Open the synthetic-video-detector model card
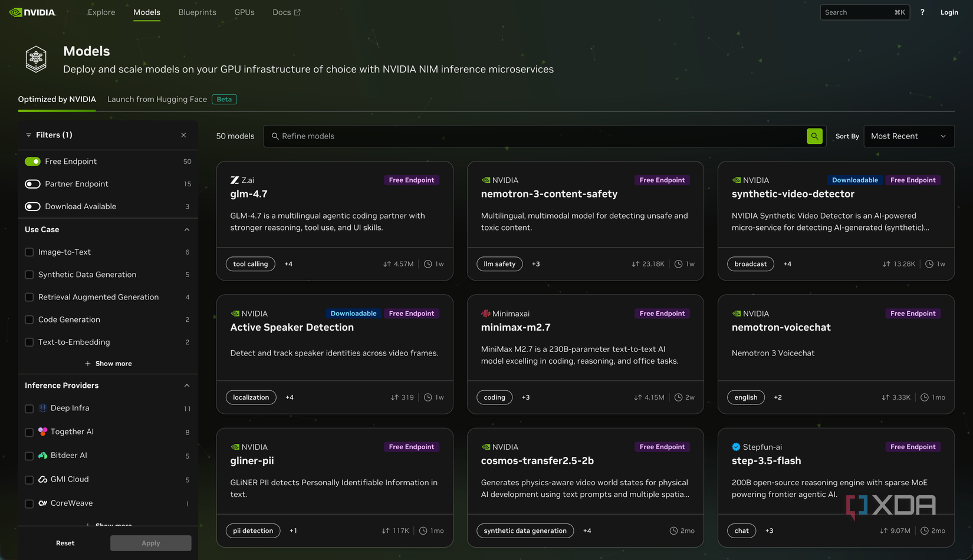Viewport: 973px width, 560px height. (x=836, y=221)
